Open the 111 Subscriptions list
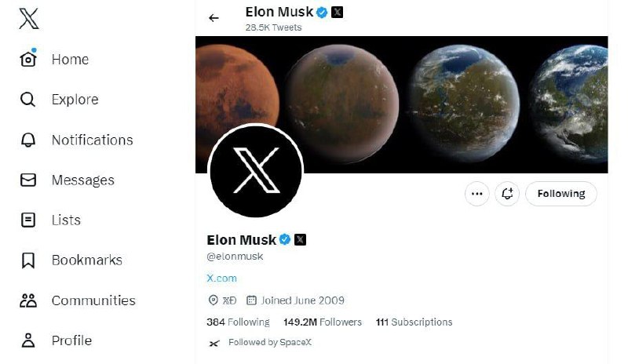The height and width of the screenshot is (364, 628). pos(414,322)
